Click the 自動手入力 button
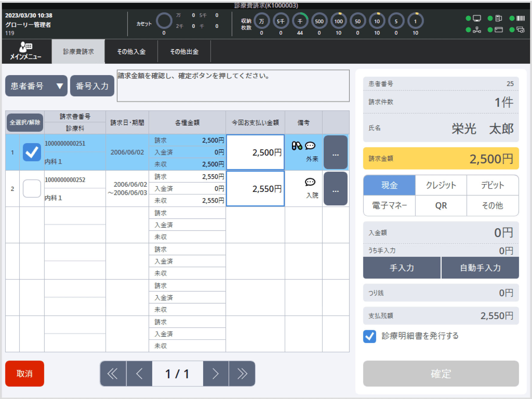 click(x=480, y=268)
